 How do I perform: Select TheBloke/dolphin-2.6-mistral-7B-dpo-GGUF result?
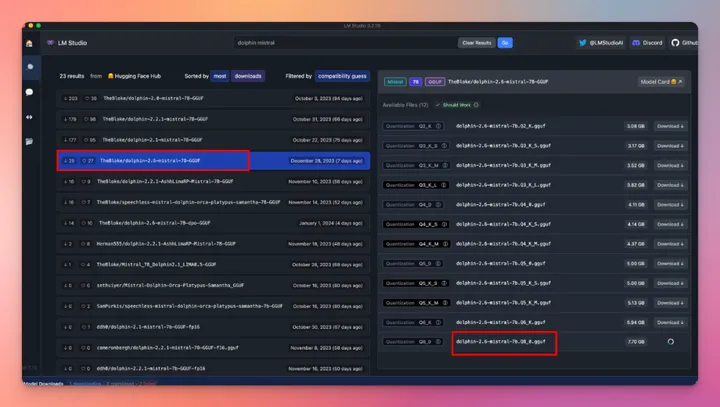click(x=213, y=223)
